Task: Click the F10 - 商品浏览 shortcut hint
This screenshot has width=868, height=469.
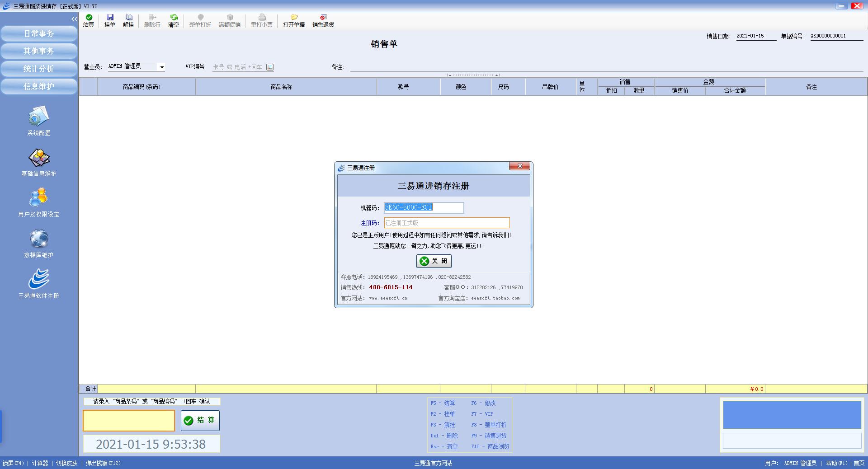Action: [490, 446]
